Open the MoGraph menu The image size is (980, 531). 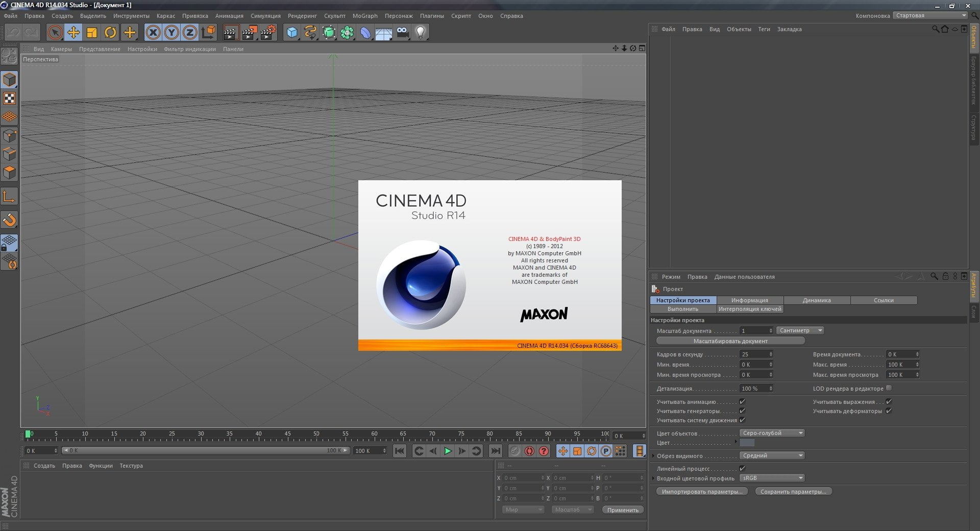click(365, 16)
